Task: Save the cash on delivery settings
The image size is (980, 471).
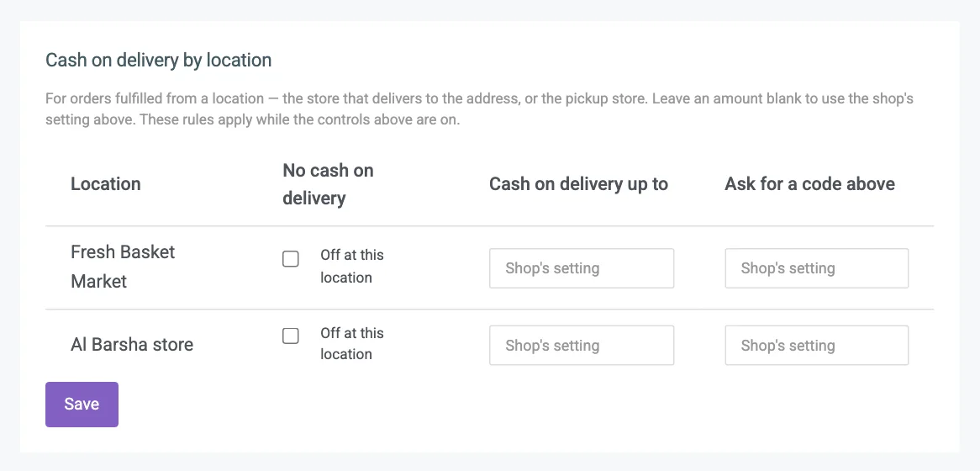Action: (x=82, y=404)
